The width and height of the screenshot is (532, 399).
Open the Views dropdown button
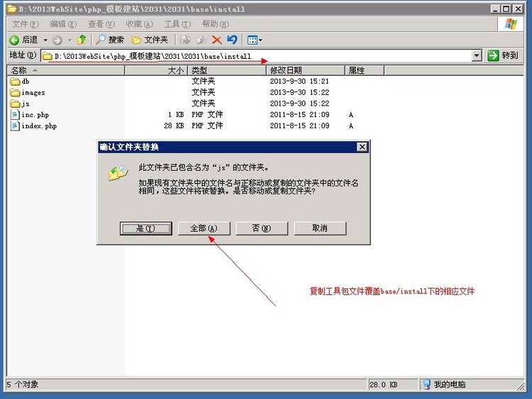pos(255,40)
